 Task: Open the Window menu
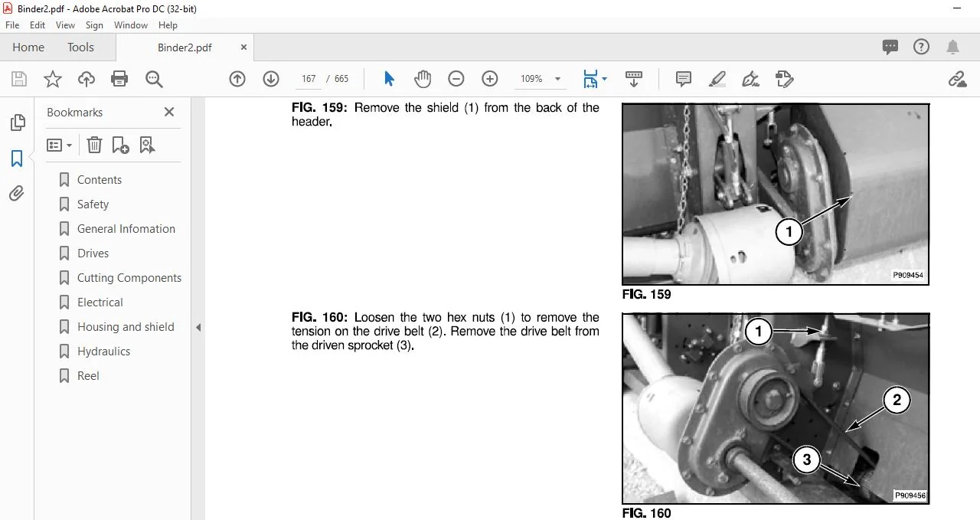[131, 25]
